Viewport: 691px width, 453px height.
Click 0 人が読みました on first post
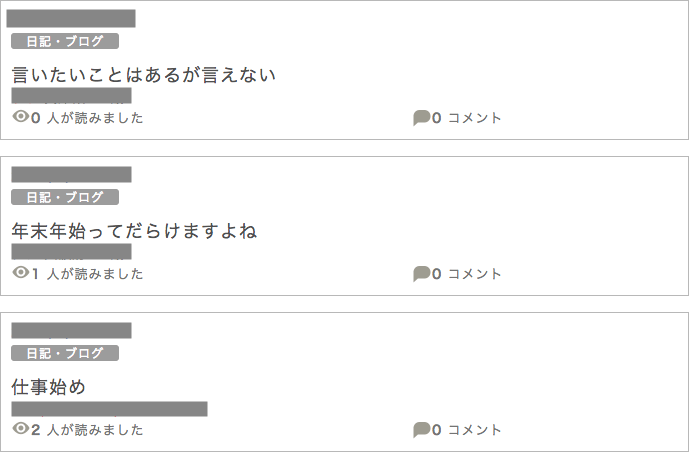88,118
